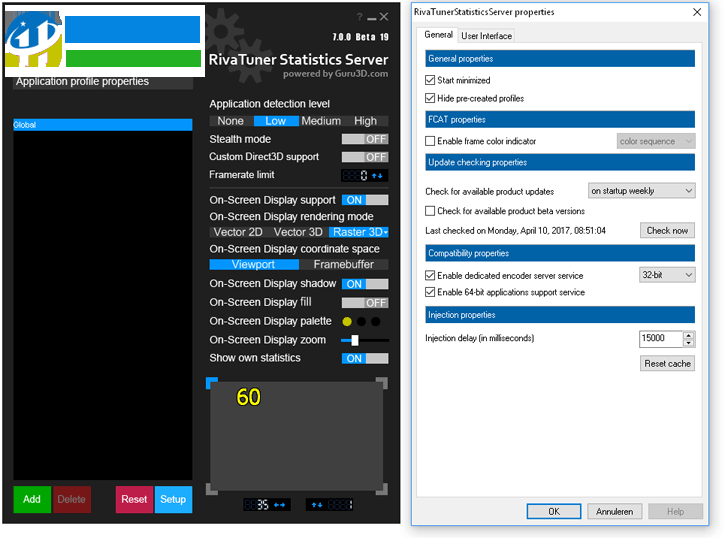Click the top-left blue corner anchor of preview
Image resolution: width=725 pixels, height=538 pixels.
[x=211, y=383]
